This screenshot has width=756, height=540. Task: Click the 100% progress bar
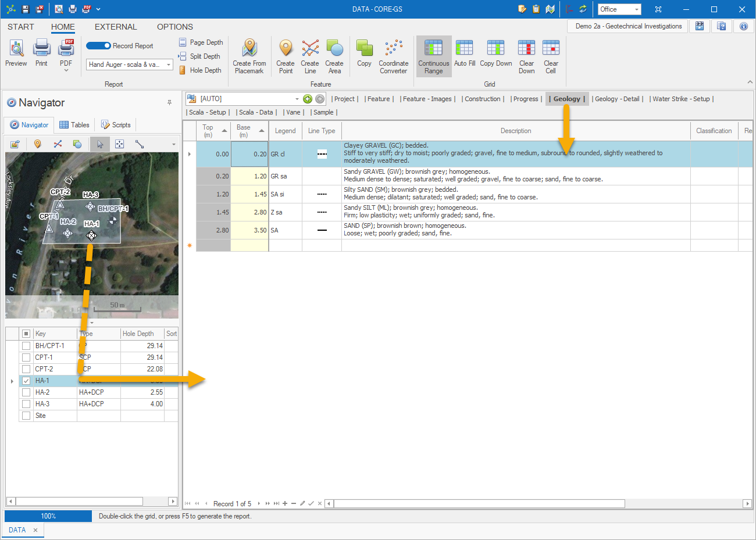pos(48,516)
